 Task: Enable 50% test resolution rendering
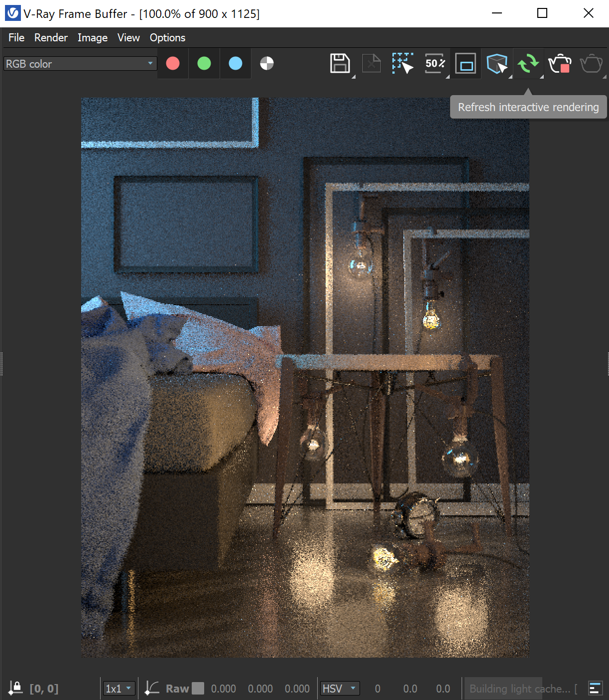coord(433,63)
